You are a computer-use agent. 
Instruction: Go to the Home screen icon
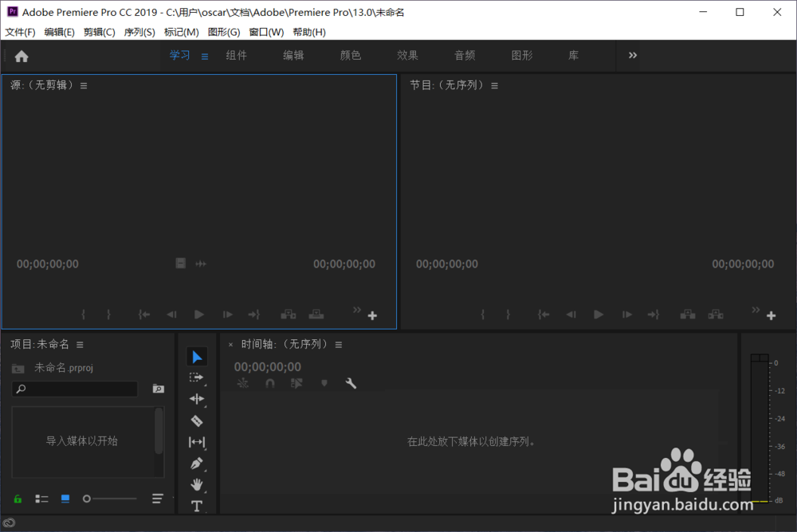tap(22, 57)
